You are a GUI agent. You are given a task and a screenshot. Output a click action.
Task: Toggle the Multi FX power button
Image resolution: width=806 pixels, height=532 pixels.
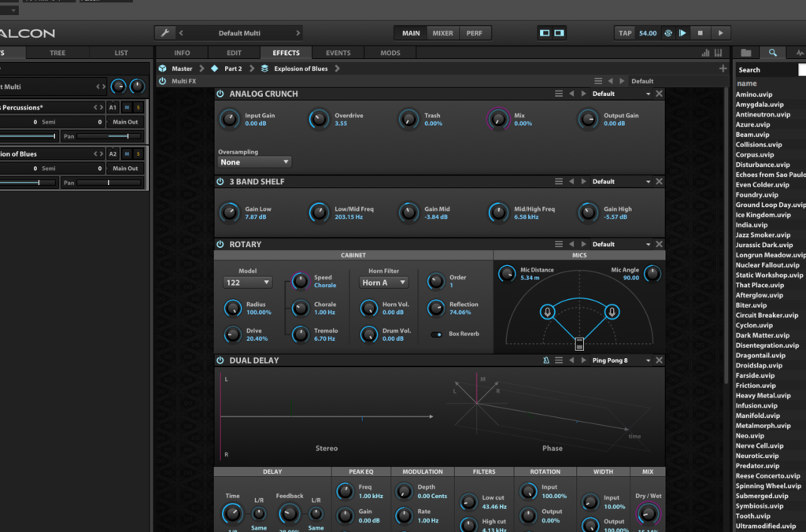click(x=162, y=81)
